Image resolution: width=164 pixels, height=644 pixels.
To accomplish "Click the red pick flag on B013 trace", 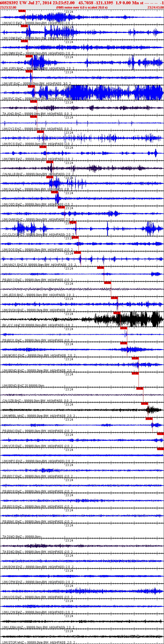I will 100,268.
